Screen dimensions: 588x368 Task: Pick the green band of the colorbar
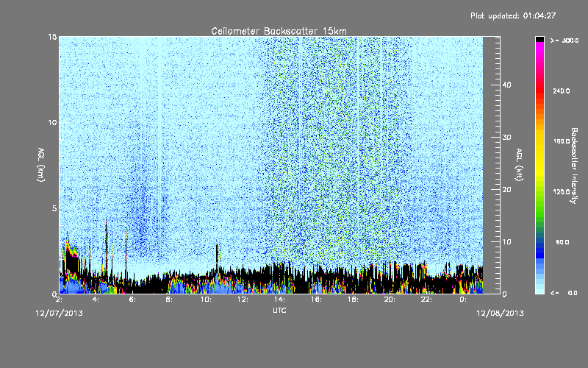[539, 214]
